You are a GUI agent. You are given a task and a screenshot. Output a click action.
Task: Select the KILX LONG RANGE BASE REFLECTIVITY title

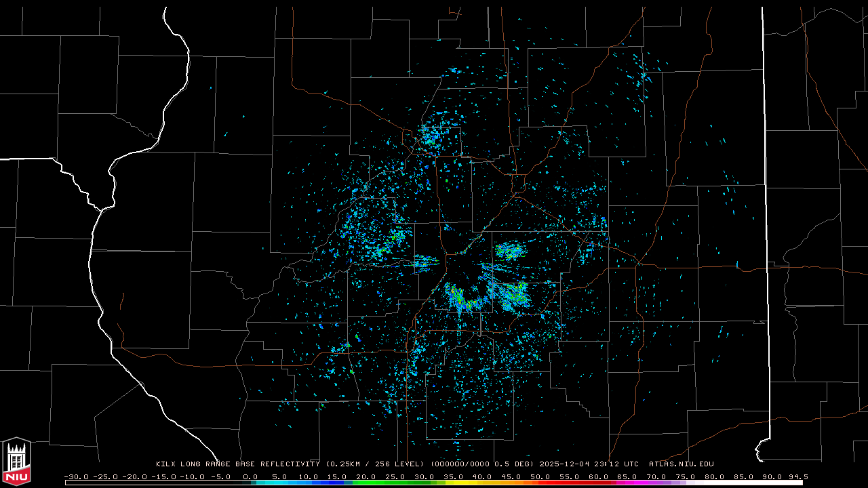coord(238,464)
